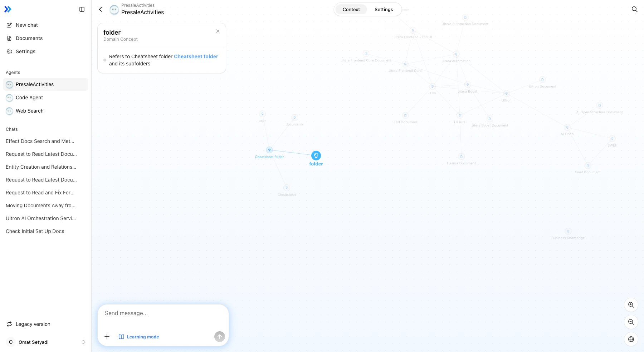
Task: Open Settings in the sidebar
Action: (46, 51)
